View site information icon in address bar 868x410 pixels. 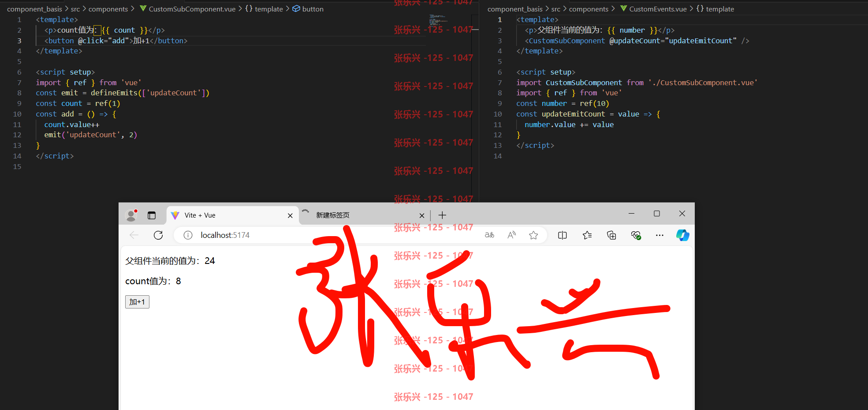(x=188, y=235)
